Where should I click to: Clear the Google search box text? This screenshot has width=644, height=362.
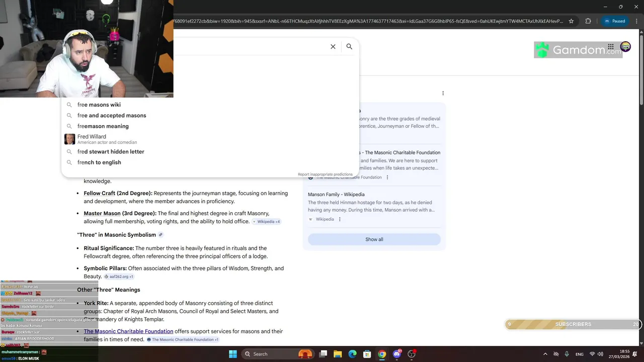[x=333, y=46]
